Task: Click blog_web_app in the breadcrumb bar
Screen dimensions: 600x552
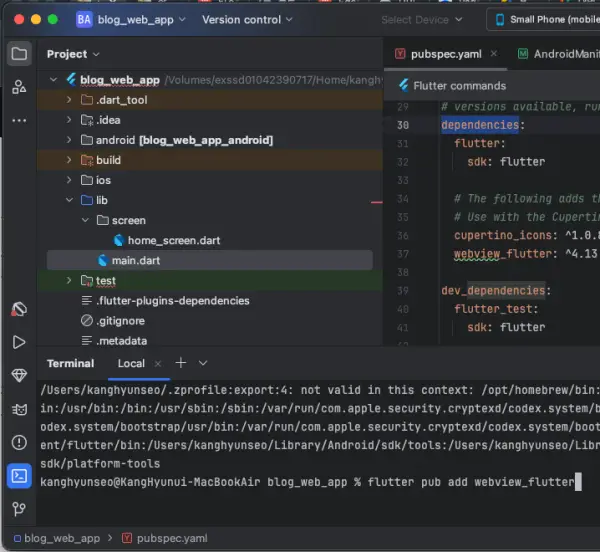Action: [x=62, y=538]
